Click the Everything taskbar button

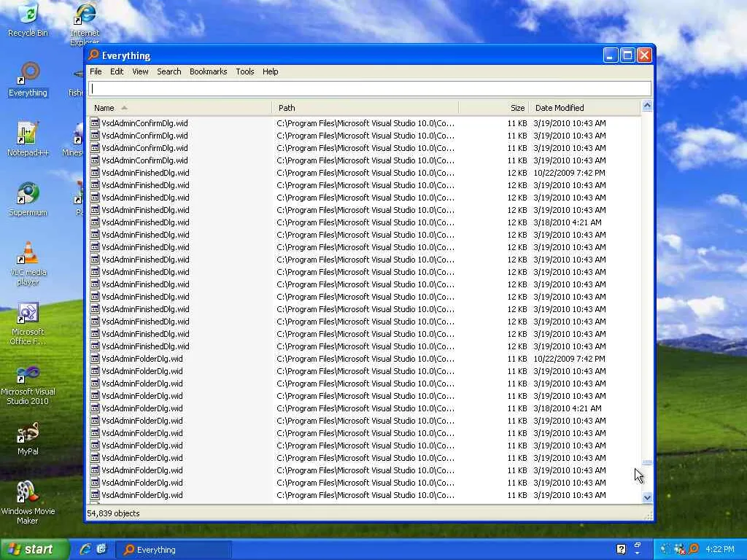pos(174,550)
